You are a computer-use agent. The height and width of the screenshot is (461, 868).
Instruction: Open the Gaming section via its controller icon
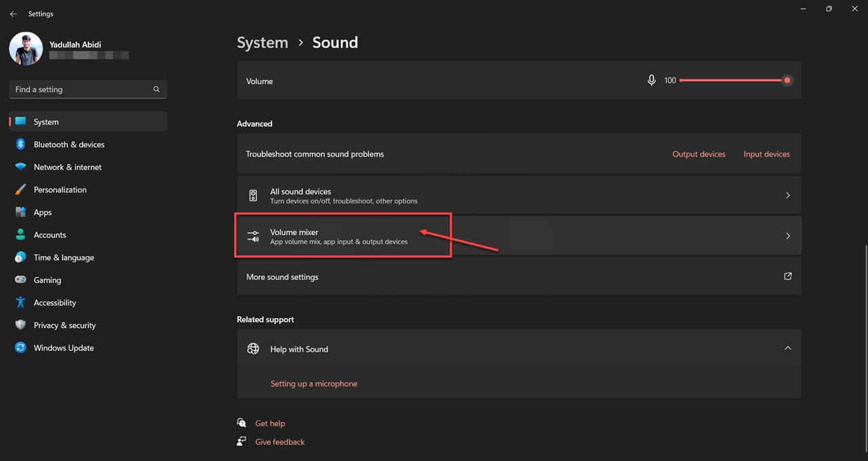point(20,280)
